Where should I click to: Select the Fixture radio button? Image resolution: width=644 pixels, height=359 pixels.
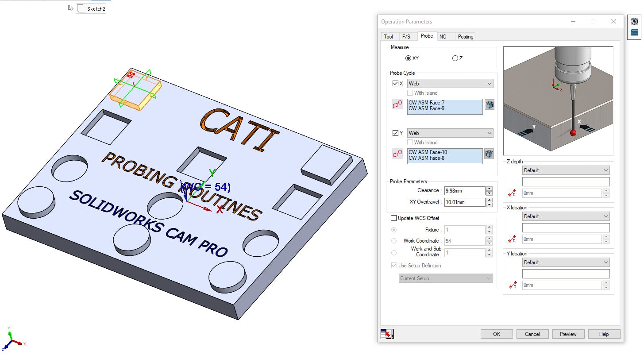394,230
